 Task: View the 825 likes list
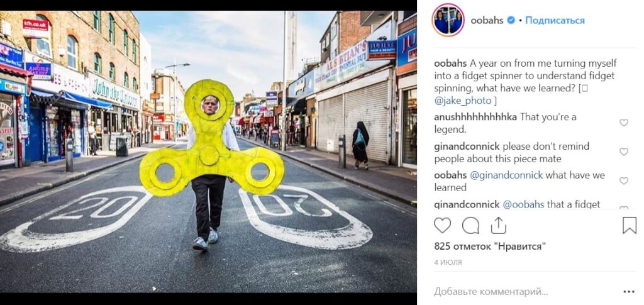coord(490,247)
